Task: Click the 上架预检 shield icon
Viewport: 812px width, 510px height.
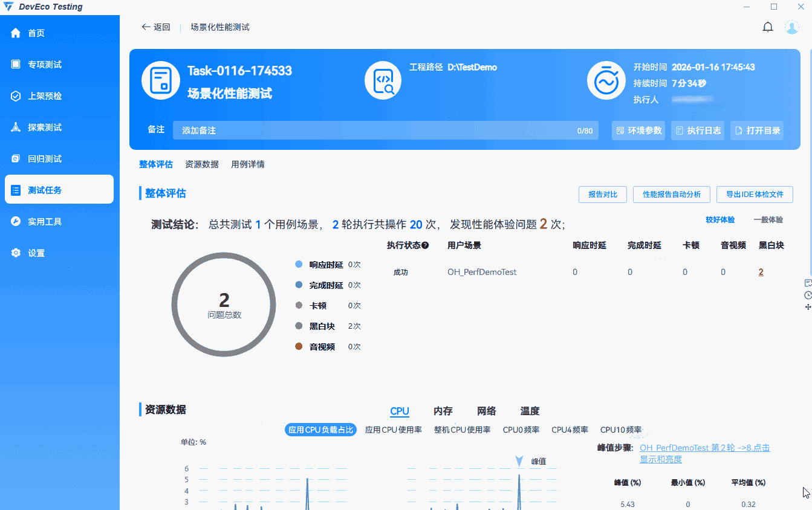Action: click(x=16, y=96)
